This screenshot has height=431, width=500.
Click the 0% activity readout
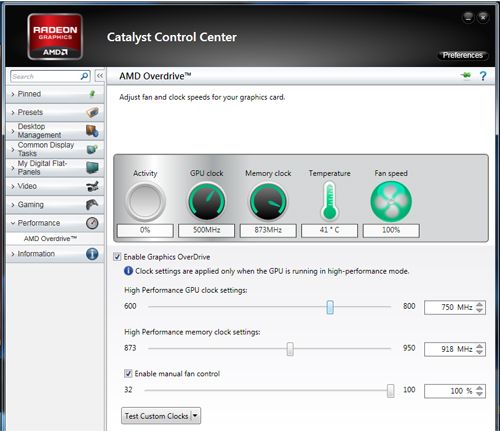(x=145, y=230)
